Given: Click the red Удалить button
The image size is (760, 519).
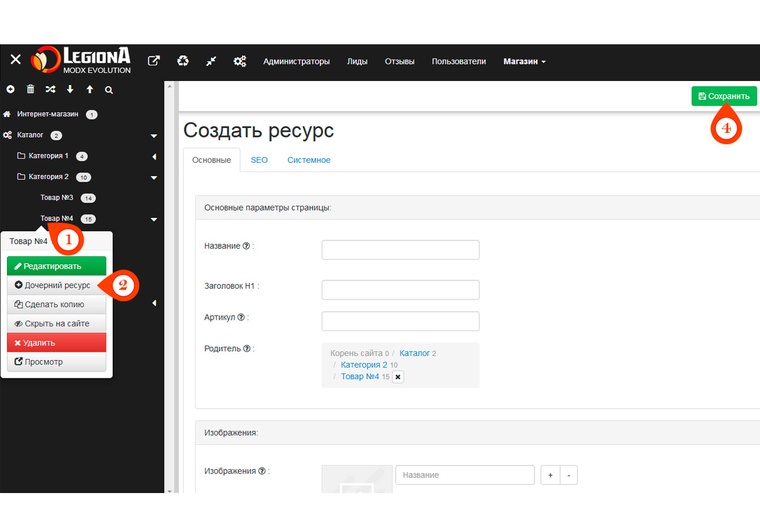Looking at the screenshot, I should [x=57, y=343].
